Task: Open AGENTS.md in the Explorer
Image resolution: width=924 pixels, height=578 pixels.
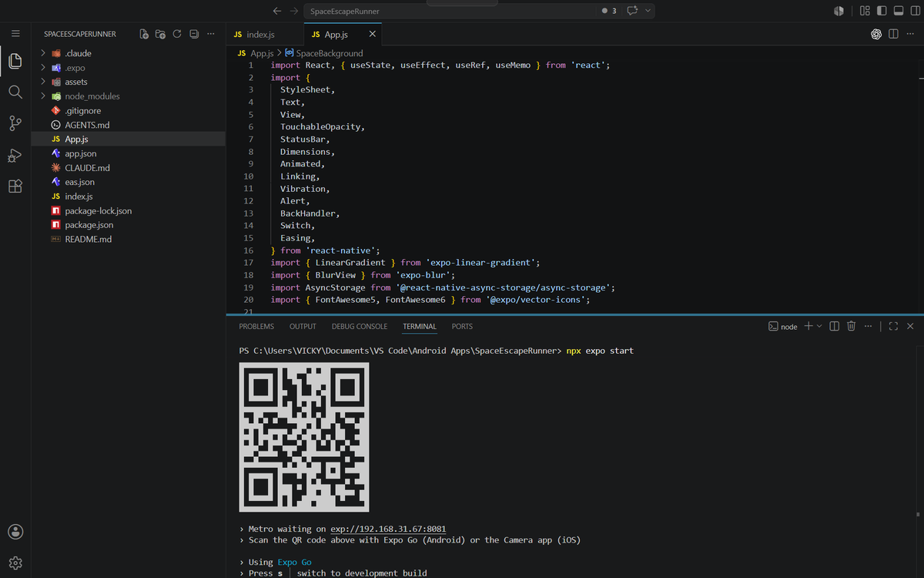Action: pos(128,125)
